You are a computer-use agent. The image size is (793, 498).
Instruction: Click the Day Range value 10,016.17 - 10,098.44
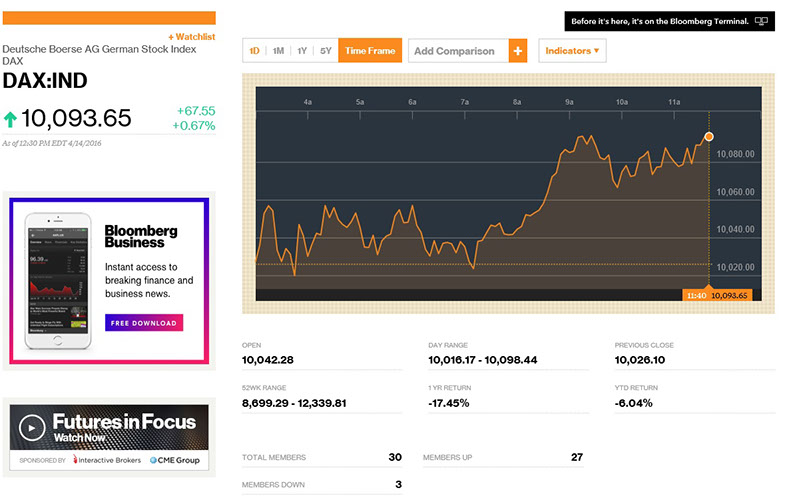point(482,360)
